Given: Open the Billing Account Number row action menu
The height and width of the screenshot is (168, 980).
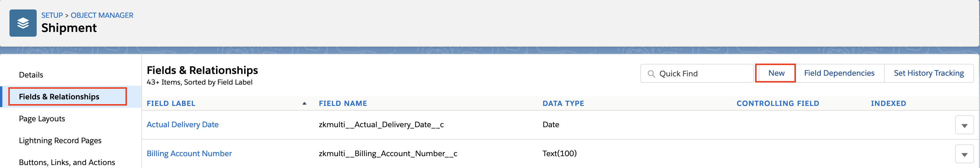Looking at the screenshot, I should pyautogui.click(x=964, y=154).
